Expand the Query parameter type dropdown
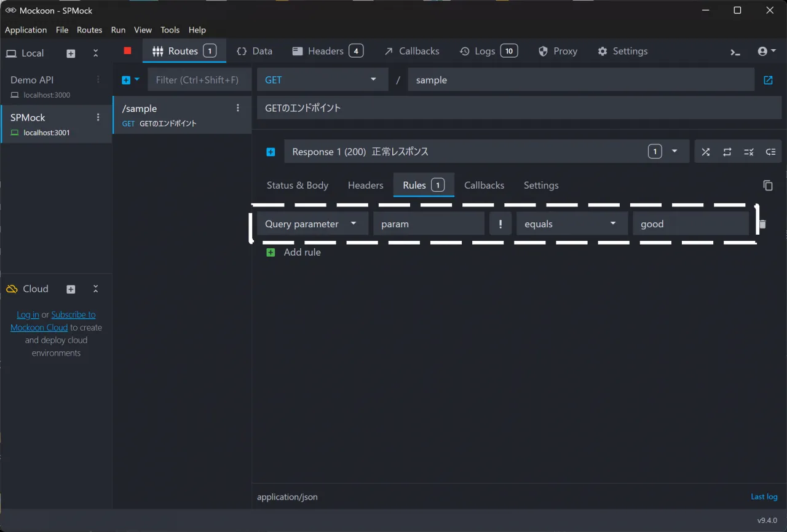 coord(312,224)
